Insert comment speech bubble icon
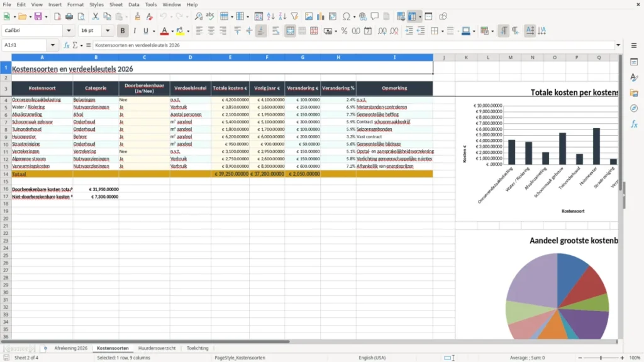The height and width of the screenshot is (362, 644). pos(375,16)
